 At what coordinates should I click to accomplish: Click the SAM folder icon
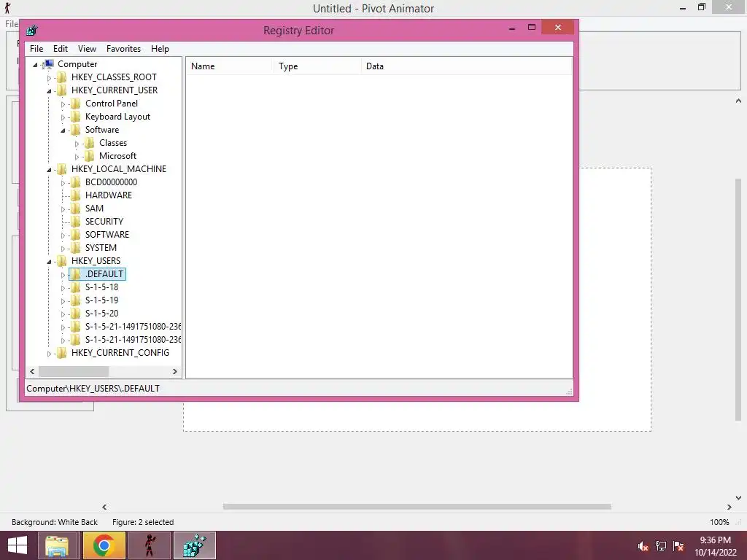75,208
